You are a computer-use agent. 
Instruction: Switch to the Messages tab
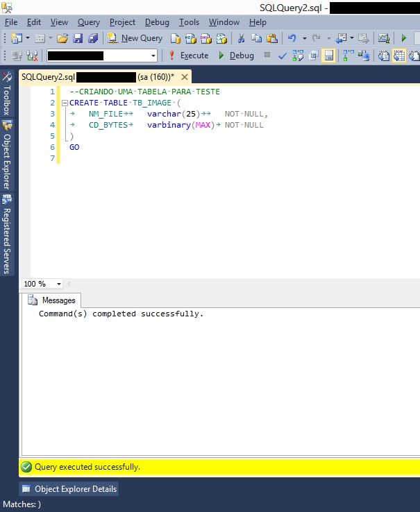click(x=51, y=300)
